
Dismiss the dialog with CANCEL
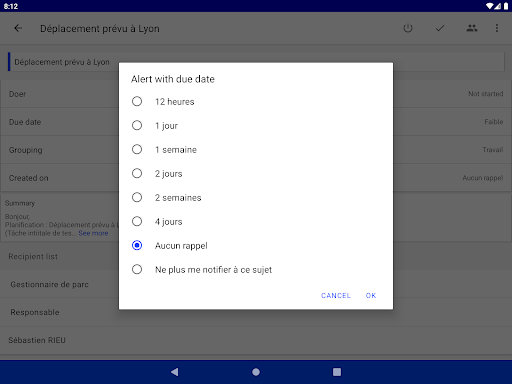tap(336, 295)
